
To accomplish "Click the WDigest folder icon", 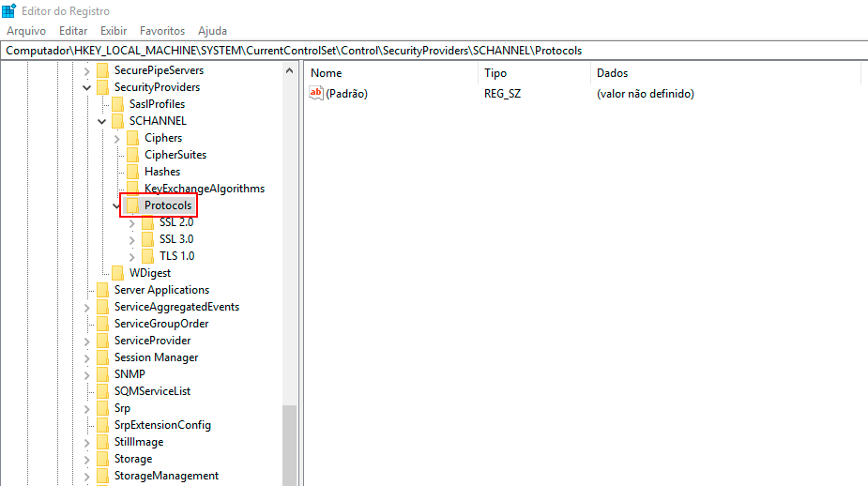I will coord(117,273).
